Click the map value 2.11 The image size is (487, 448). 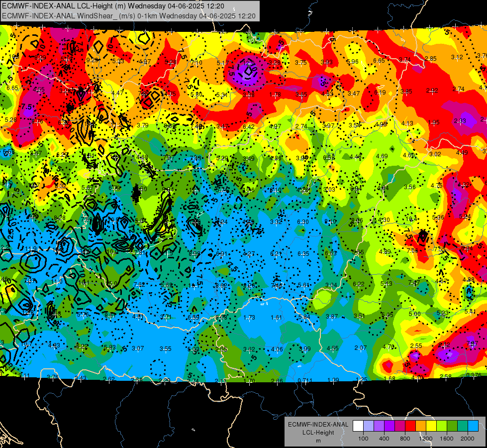pyautogui.click(x=220, y=381)
